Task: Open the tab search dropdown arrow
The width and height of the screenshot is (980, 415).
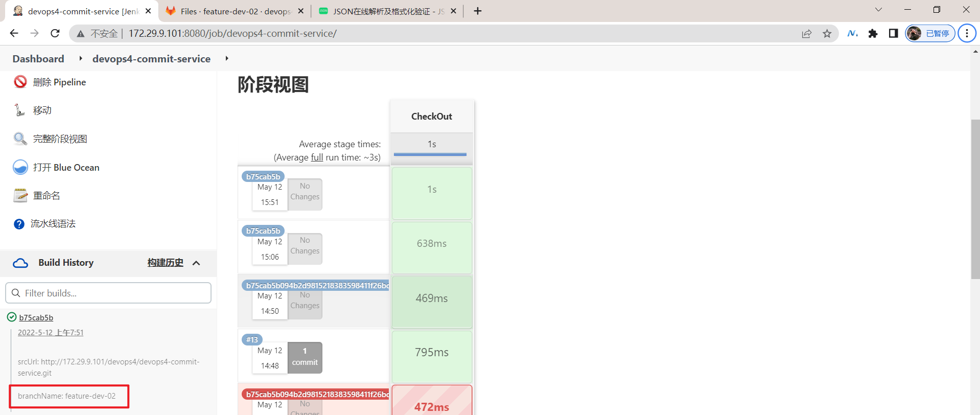Action: [878, 10]
